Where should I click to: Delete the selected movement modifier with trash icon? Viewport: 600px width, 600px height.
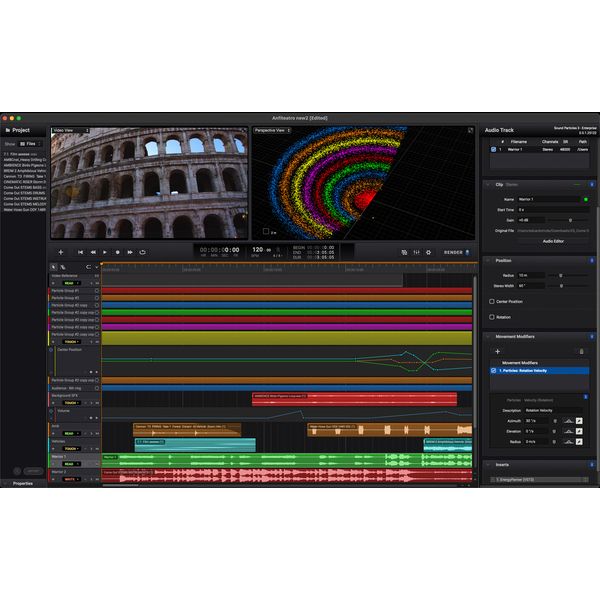582,351
